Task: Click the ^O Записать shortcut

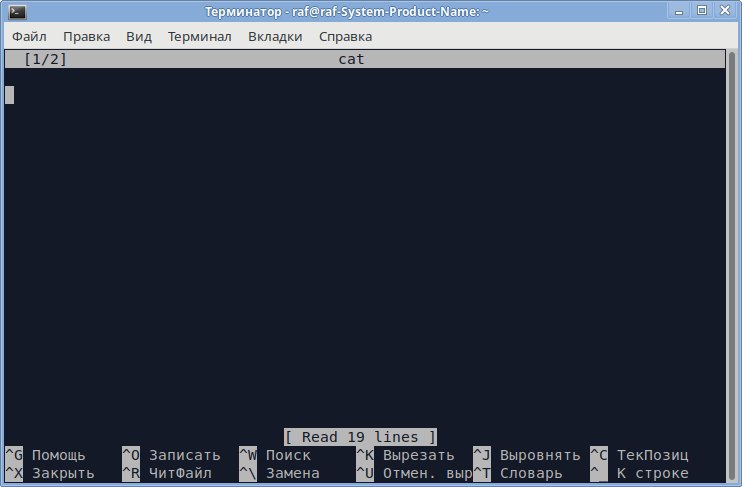Action: tap(171, 455)
